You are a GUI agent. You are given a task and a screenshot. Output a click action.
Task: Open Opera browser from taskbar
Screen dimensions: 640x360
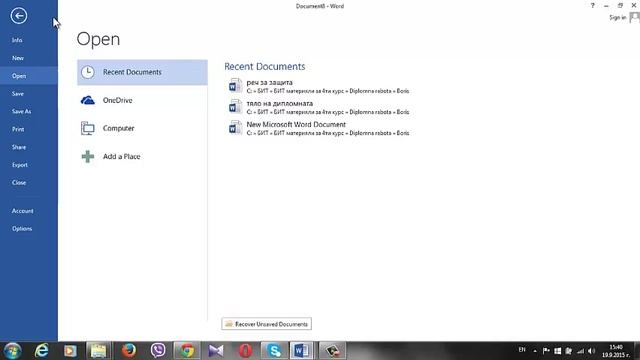[x=245, y=351]
